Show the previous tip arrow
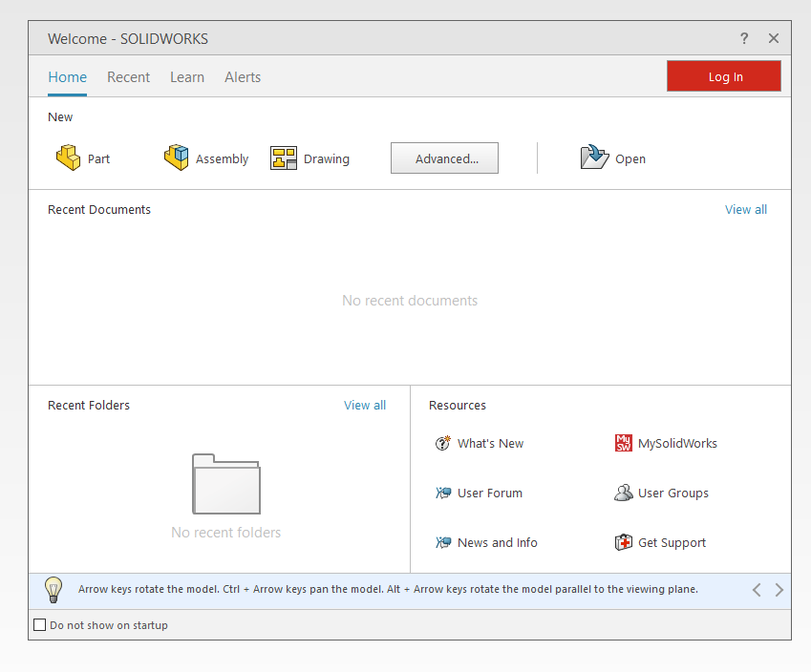Viewport: 811px width, 672px height. [x=757, y=590]
